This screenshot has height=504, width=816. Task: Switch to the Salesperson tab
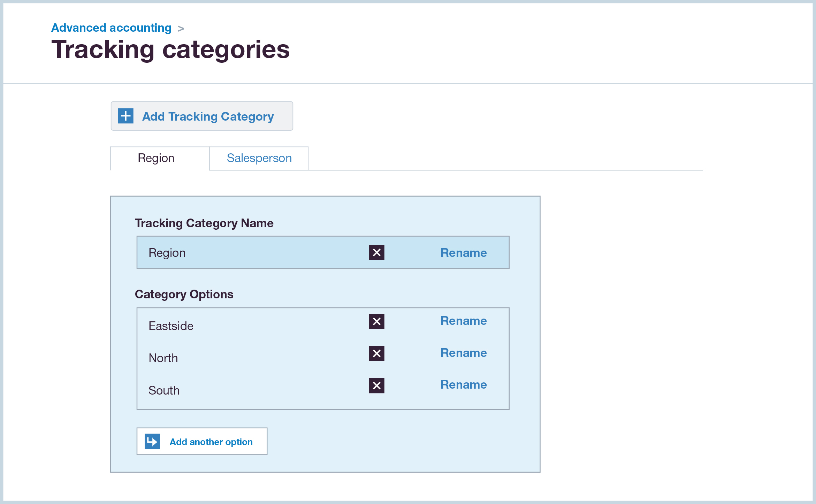[x=259, y=158]
